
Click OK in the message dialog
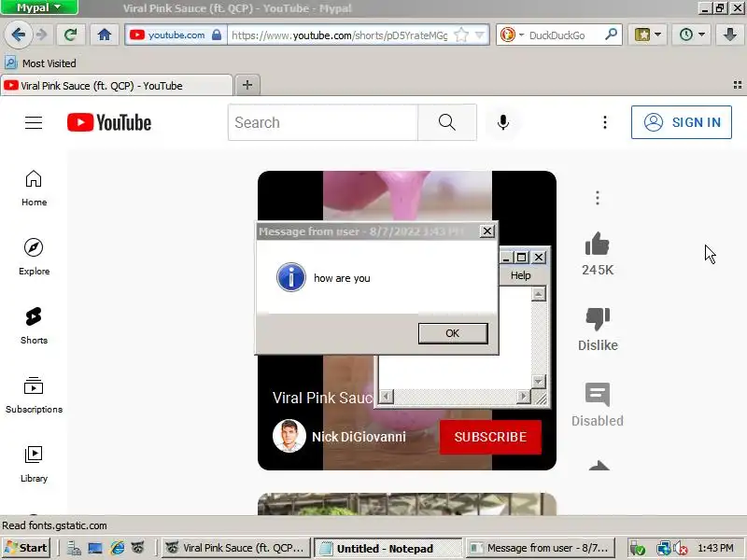[x=453, y=333]
